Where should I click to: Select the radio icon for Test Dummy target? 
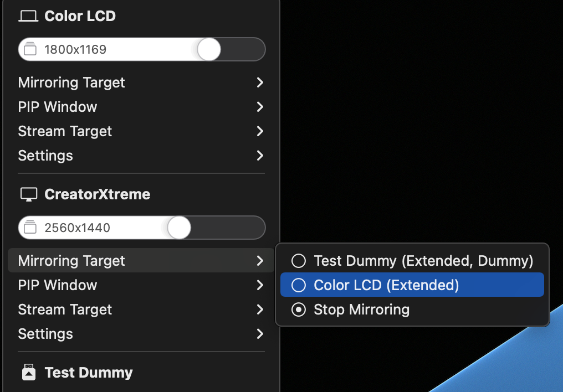(x=298, y=260)
